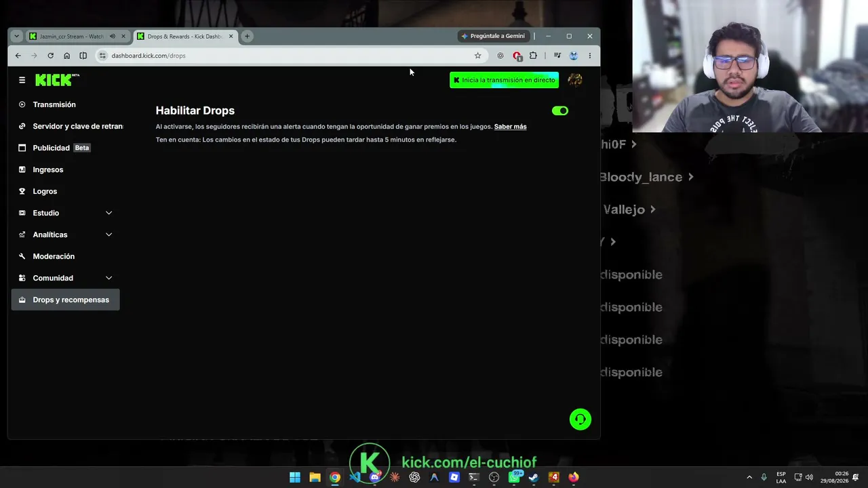Follow the Saber más link
This screenshot has height=488, width=868.
tap(510, 127)
